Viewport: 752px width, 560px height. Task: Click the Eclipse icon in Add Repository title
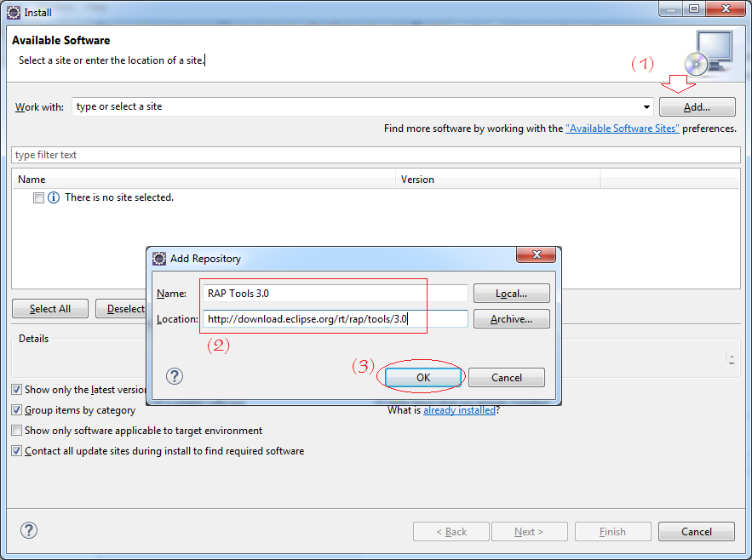pyautogui.click(x=159, y=259)
